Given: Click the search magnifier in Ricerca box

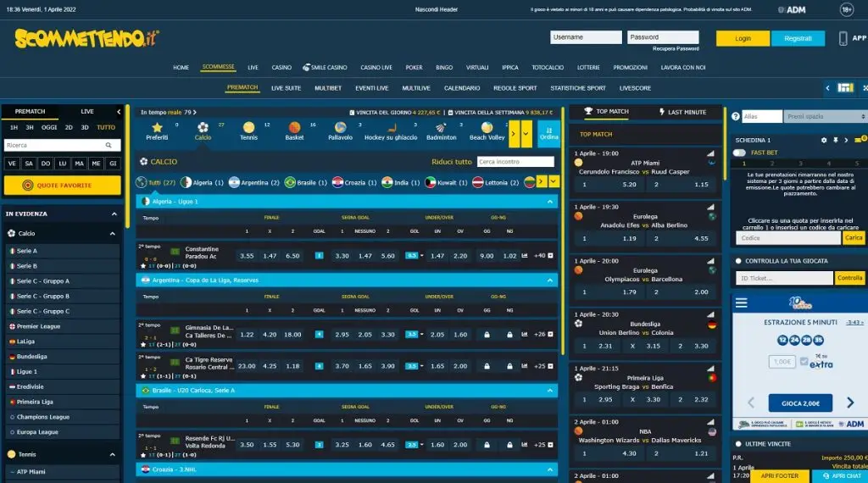Looking at the screenshot, I should pyautogui.click(x=108, y=145).
